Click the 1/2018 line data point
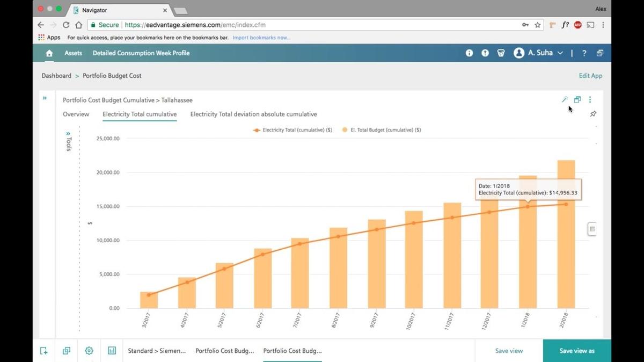Screen dimensions: 644x362 click(528, 207)
